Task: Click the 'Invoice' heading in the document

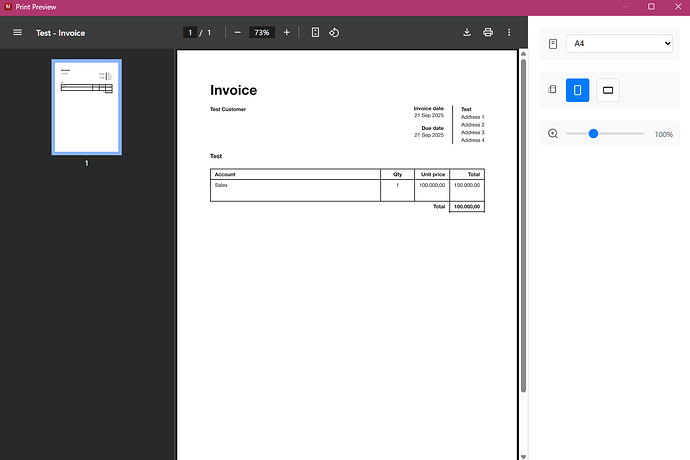Action: 234,90
